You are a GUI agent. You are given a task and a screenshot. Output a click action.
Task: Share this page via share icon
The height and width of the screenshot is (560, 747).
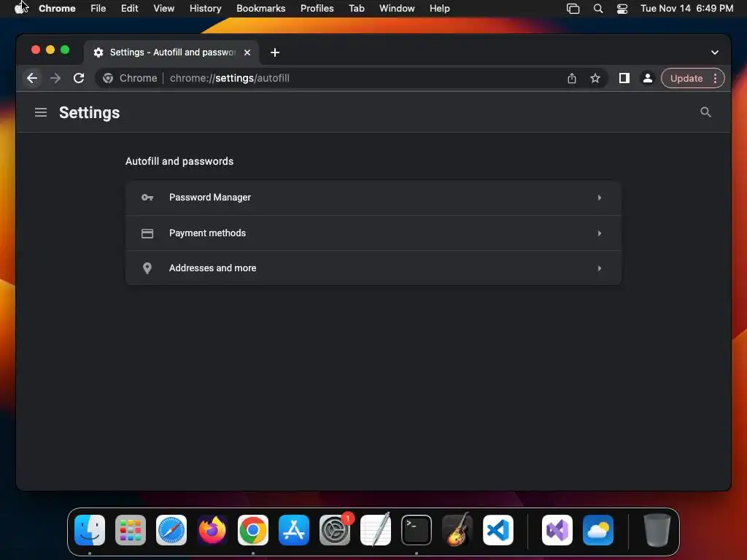[572, 78]
